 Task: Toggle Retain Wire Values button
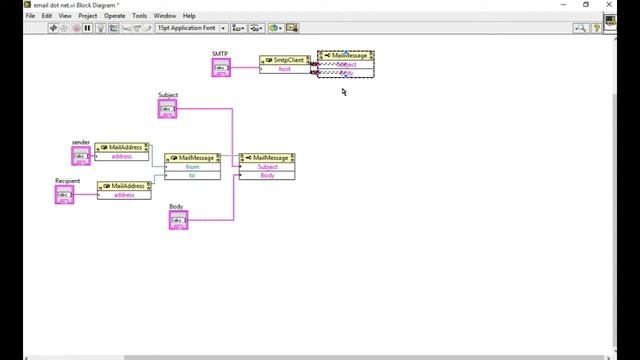(113, 28)
